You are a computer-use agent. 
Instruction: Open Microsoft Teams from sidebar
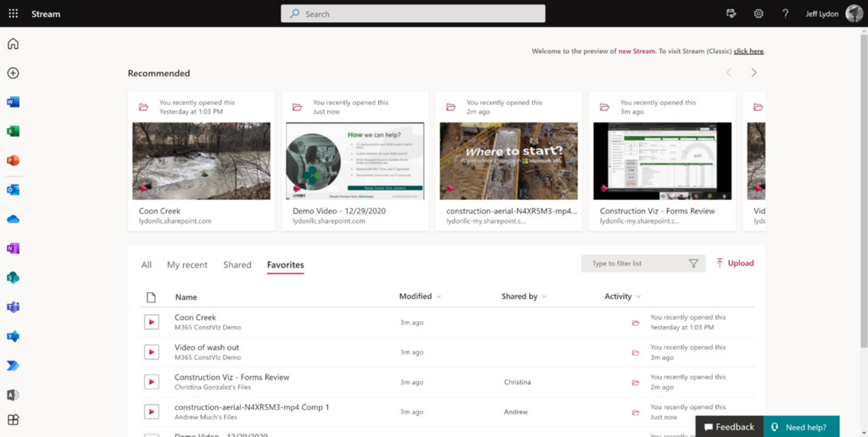13,307
